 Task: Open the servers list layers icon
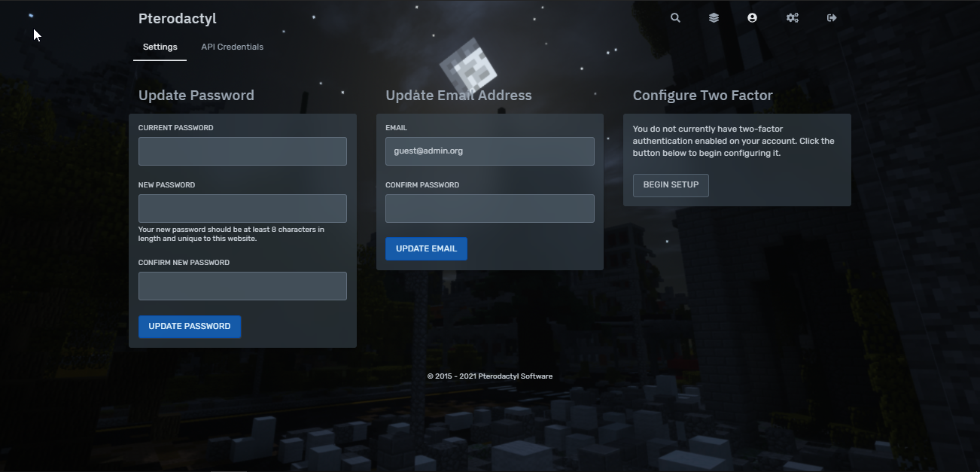714,18
